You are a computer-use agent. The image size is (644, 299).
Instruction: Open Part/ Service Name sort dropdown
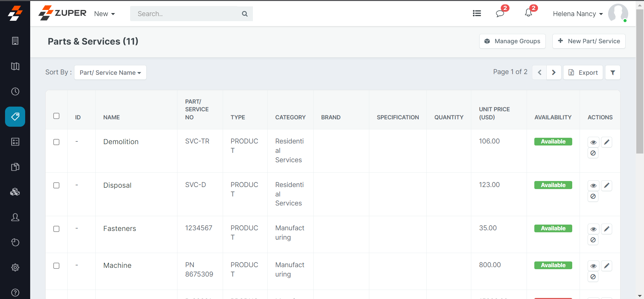[x=110, y=73]
